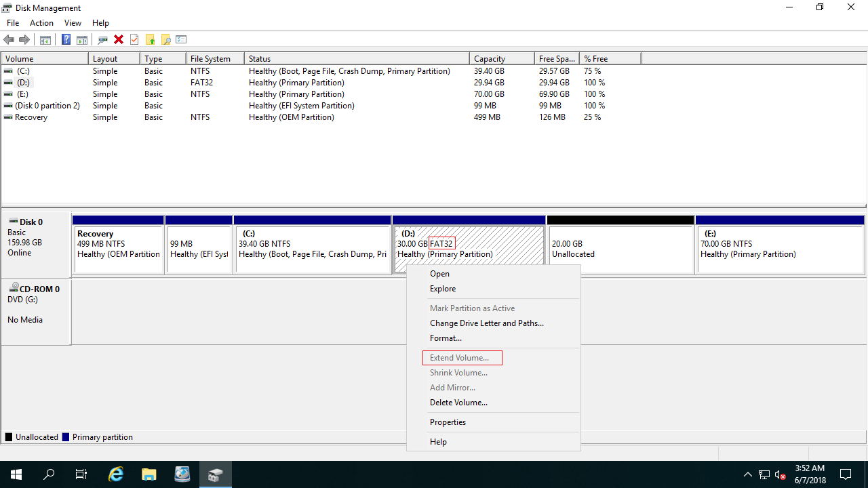Open Task View on the taskbar

tap(81, 474)
